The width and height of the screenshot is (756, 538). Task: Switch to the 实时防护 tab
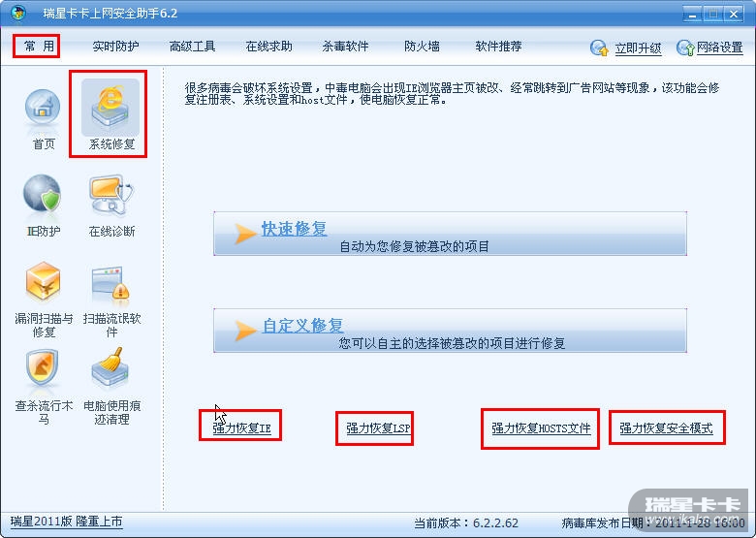pyautogui.click(x=115, y=47)
